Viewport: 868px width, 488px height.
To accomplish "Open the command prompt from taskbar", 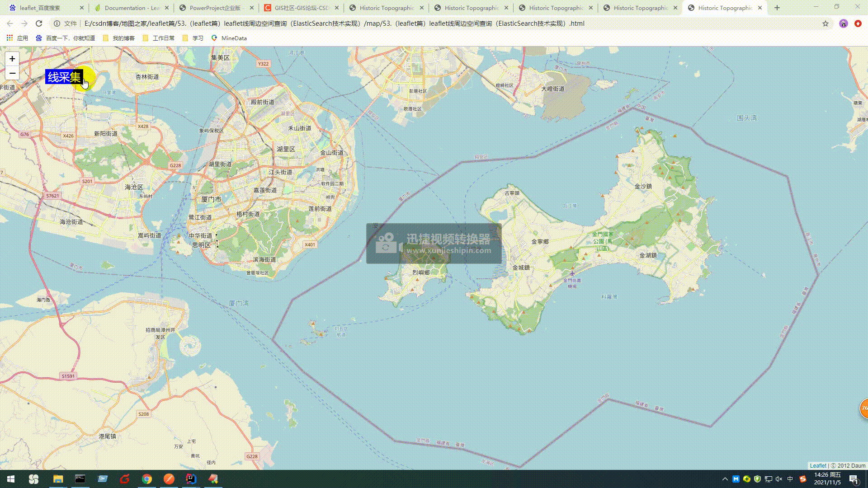I will [80, 479].
